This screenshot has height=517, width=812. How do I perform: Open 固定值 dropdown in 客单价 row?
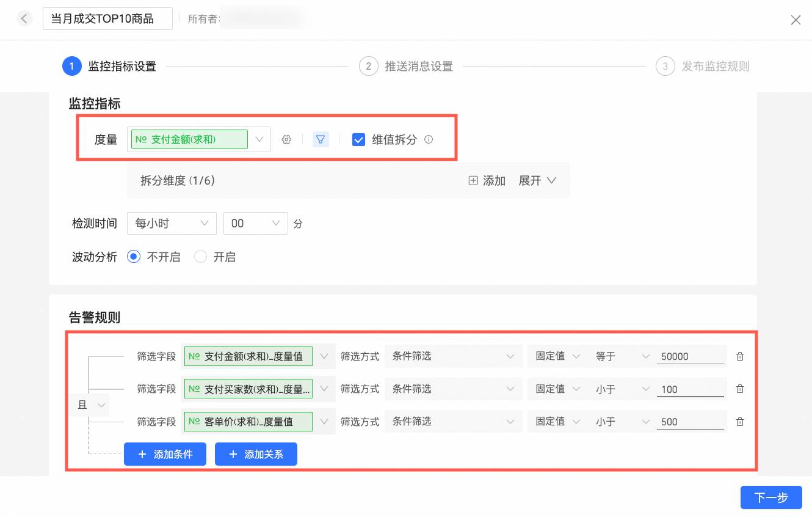[557, 422]
